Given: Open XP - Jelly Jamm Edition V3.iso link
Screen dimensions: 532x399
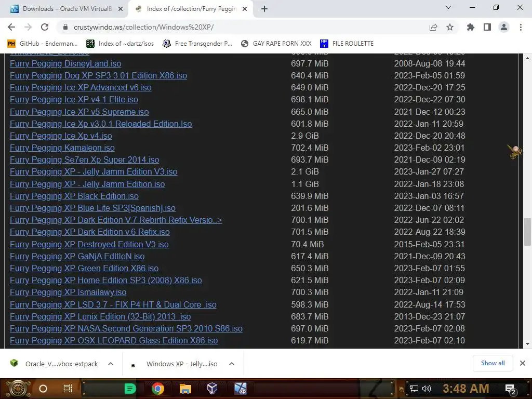Looking at the screenshot, I should click(x=94, y=171).
